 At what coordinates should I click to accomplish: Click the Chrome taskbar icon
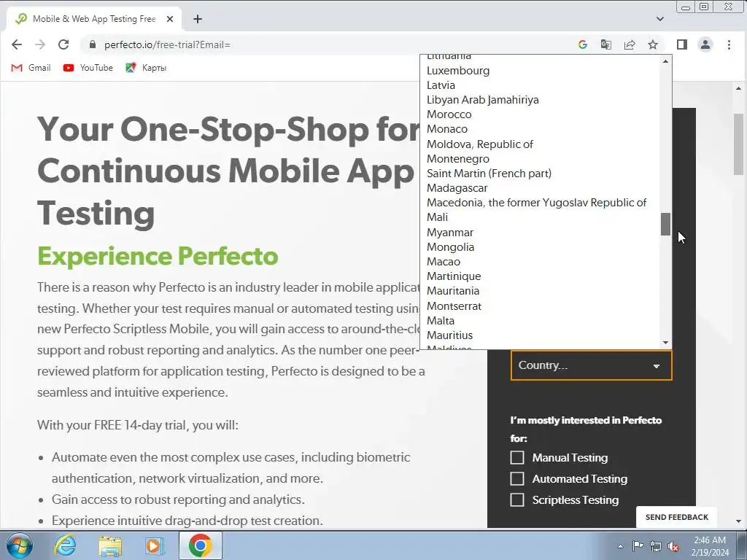point(200,545)
